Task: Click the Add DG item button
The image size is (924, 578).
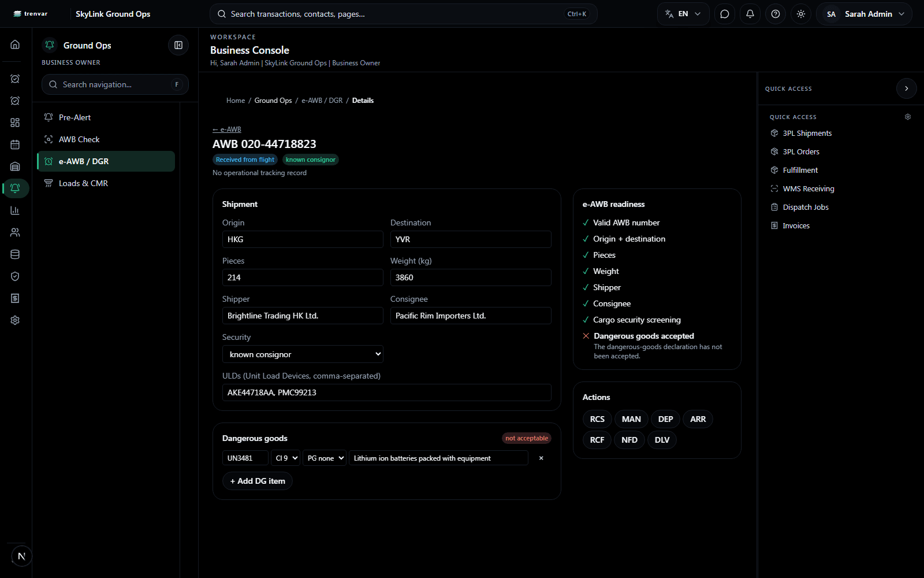Action: tap(258, 481)
